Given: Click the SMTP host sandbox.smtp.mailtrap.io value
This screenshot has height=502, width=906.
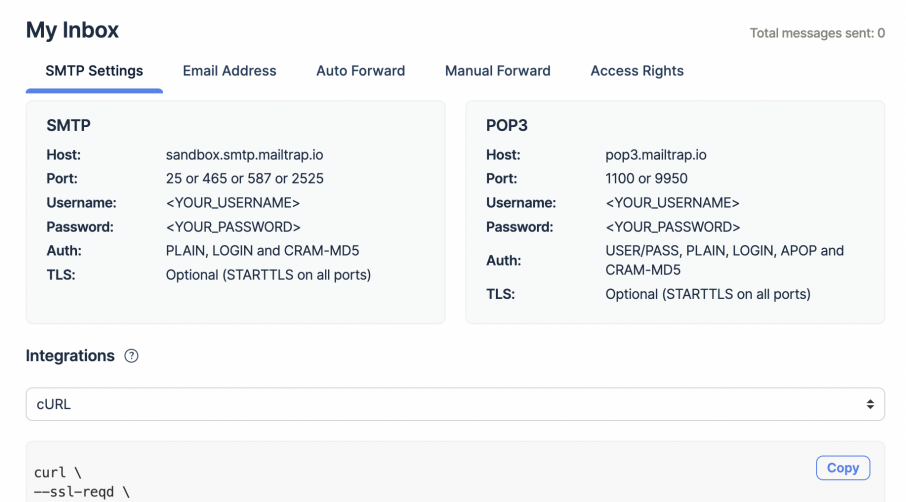Looking at the screenshot, I should pyautogui.click(x=244, y=155).
